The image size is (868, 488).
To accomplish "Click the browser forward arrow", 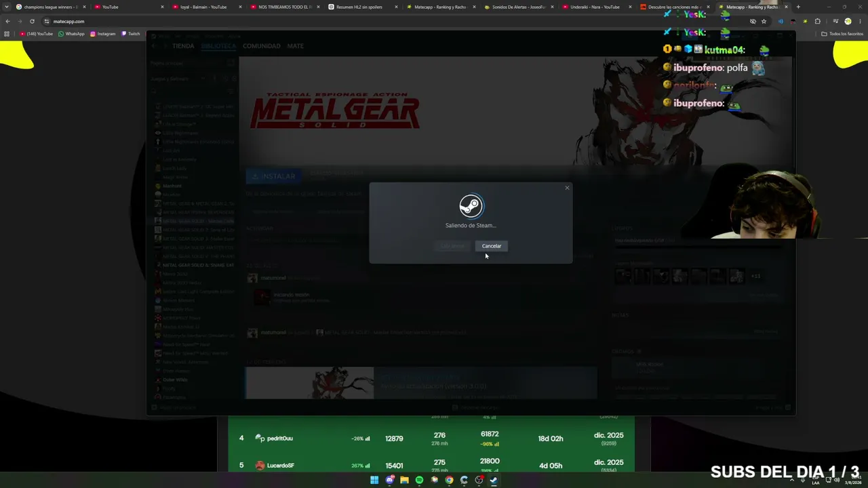I will (20, 21).
